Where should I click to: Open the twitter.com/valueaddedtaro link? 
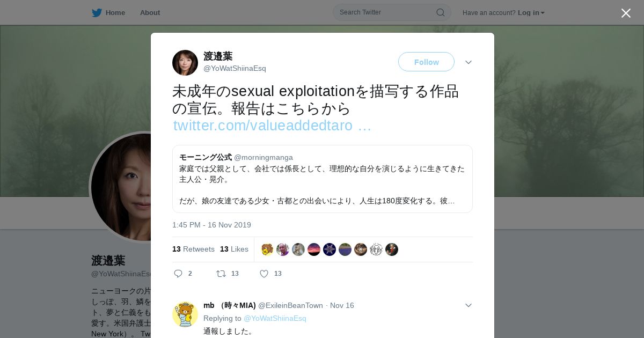click(272, 126)
